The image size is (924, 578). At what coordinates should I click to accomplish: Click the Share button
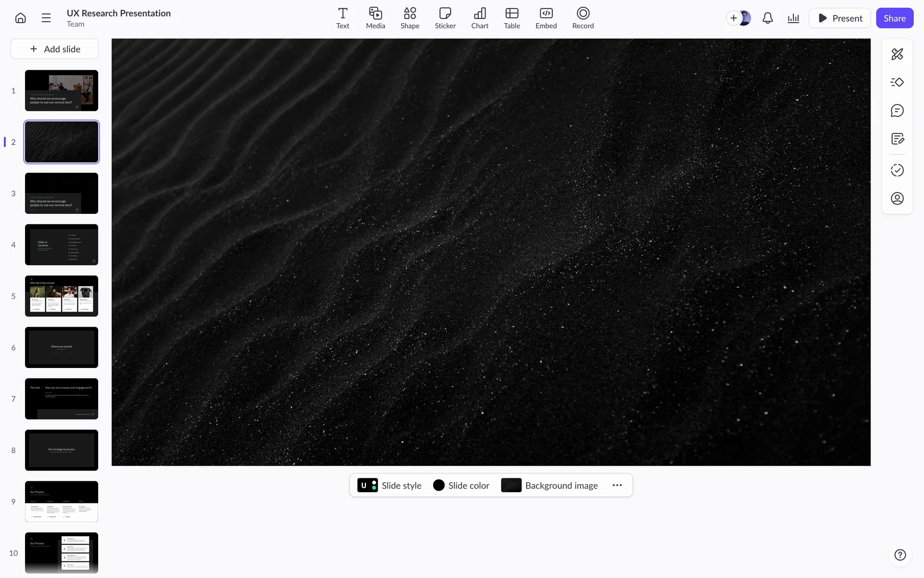tap(894, 18)
